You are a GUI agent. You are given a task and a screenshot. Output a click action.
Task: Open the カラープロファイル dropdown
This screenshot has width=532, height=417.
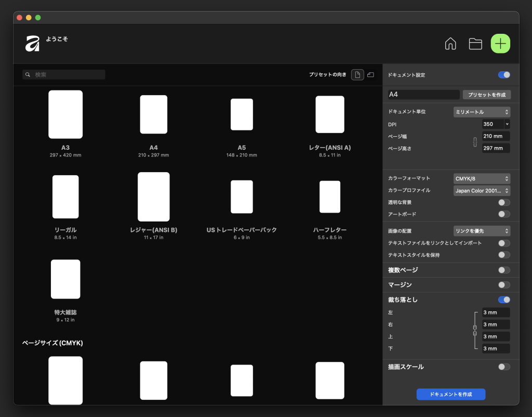pyautogui.click(x=482, y=190)
